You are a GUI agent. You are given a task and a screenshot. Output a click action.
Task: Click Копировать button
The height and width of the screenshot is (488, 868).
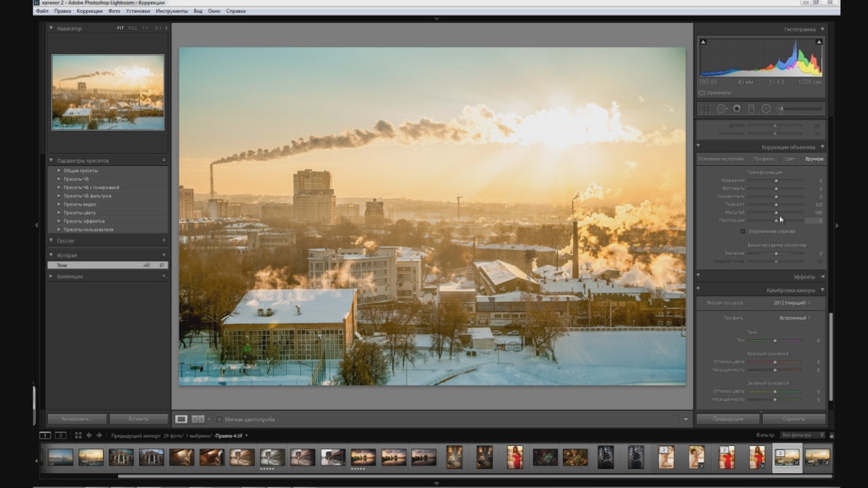pos(77,419)
